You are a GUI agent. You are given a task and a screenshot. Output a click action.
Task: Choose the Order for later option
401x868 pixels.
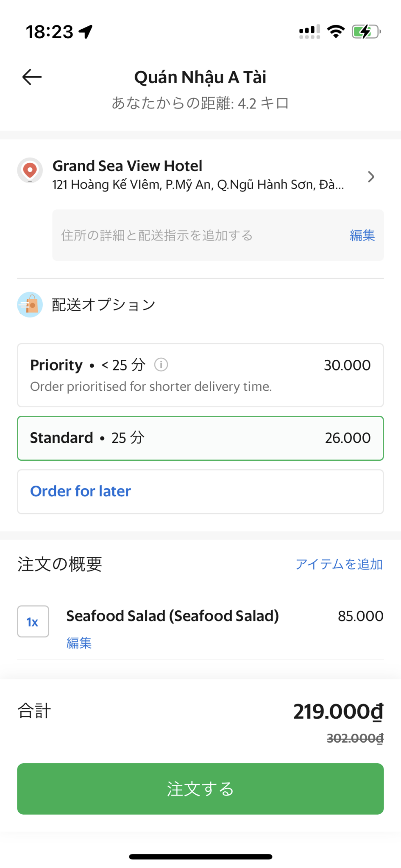click(200, 491)
